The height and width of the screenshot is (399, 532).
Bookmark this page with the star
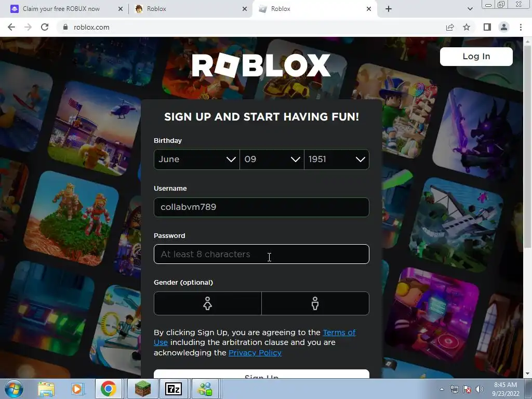click(467, 27)
